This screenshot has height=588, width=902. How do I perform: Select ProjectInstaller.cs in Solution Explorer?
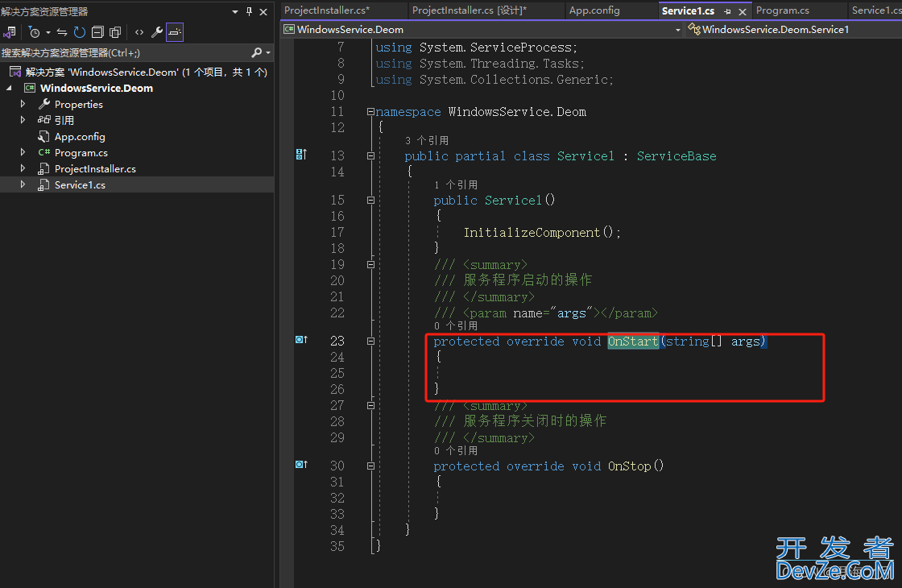[x=95, y=168]
